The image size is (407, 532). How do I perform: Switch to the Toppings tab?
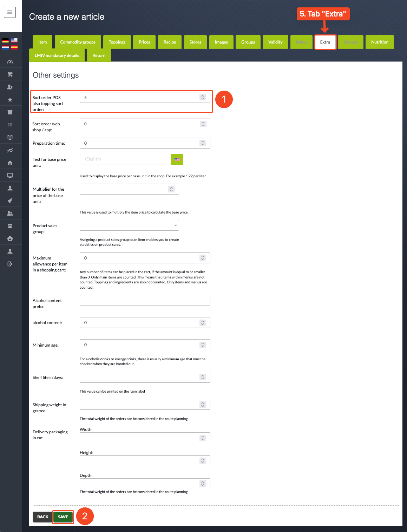tap(117, 42)
